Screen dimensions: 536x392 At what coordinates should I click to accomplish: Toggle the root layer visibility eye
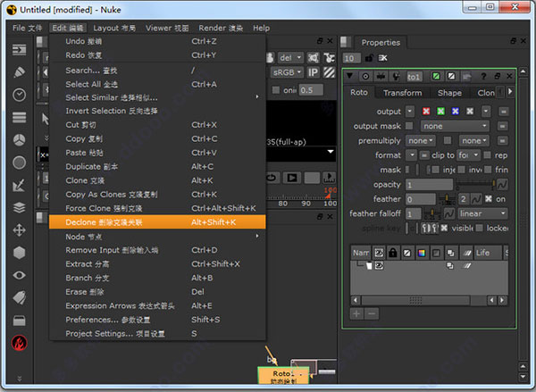[x=379, y=265]
